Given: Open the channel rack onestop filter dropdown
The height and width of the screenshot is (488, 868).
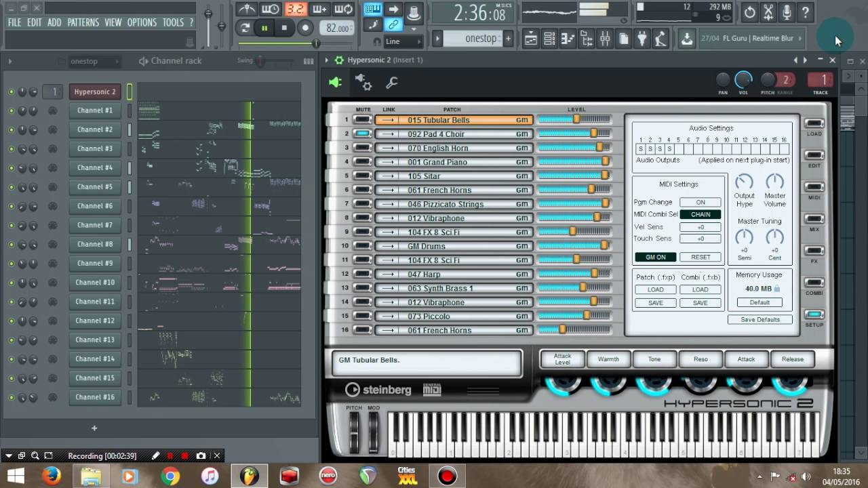Looking at the screenshot, I should [x=94, y=61].
